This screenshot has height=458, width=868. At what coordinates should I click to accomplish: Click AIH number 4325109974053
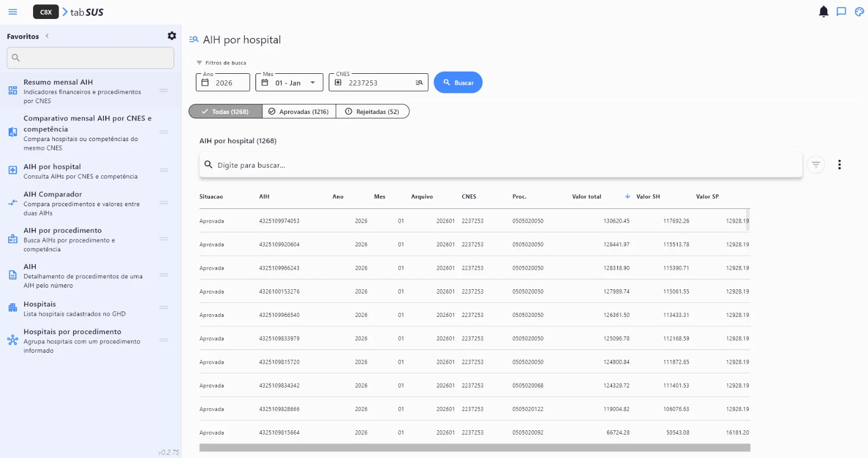point(279,221)
